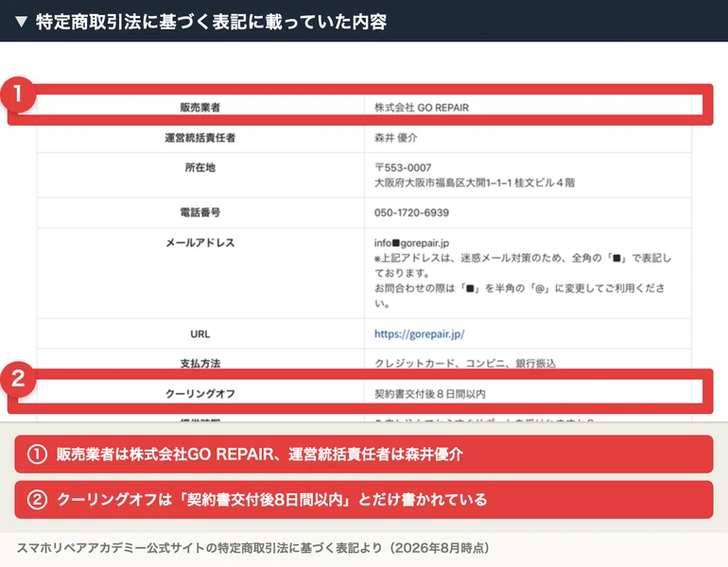728x567 pixels.
Task: Select the 販売業者 label cell
Action: pos(200,107)
